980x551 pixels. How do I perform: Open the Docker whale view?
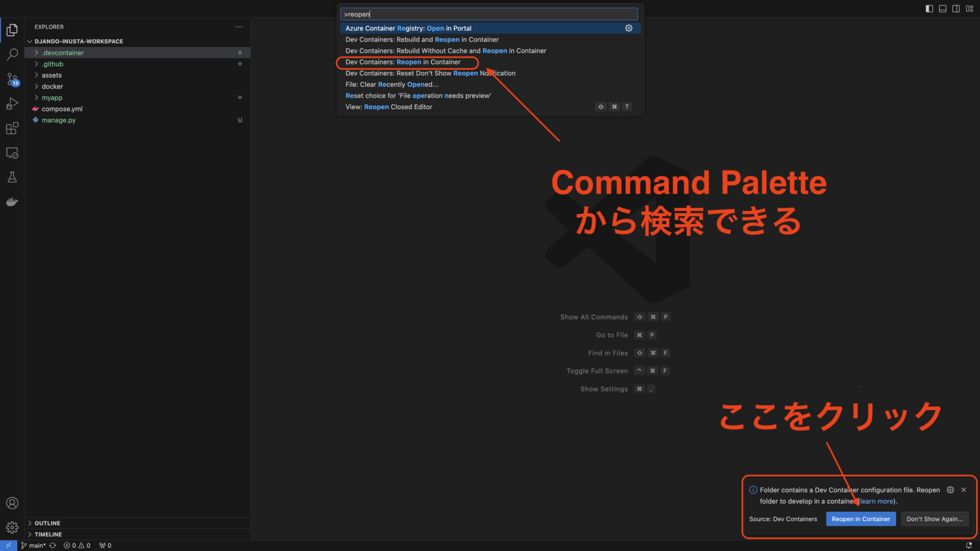pyautogui.click(x=12, y=202)
